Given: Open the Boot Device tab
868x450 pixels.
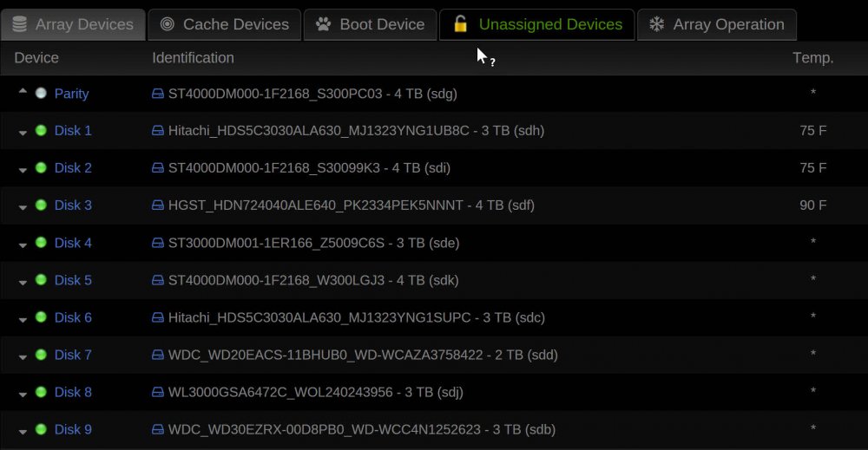Looking at the screenshot, I should coord(370,24).
